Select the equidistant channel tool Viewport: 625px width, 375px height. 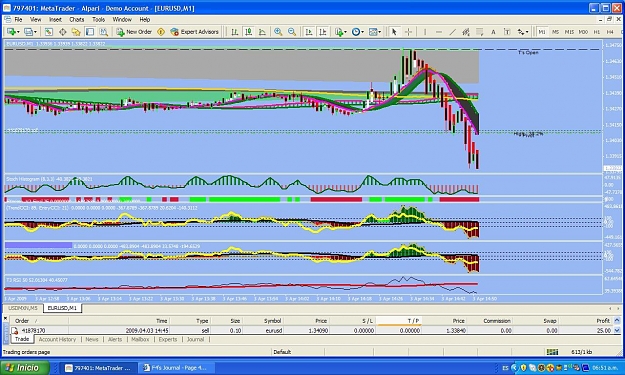coord(466,32)
